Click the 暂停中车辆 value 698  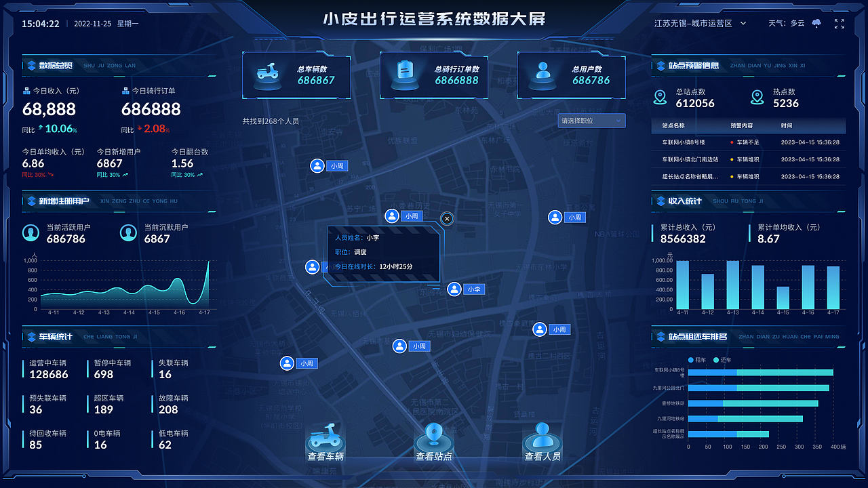point(104,375)
